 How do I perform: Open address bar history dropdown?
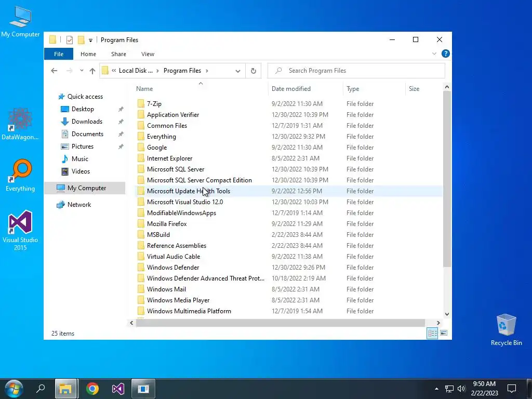(x=238, y=71)
